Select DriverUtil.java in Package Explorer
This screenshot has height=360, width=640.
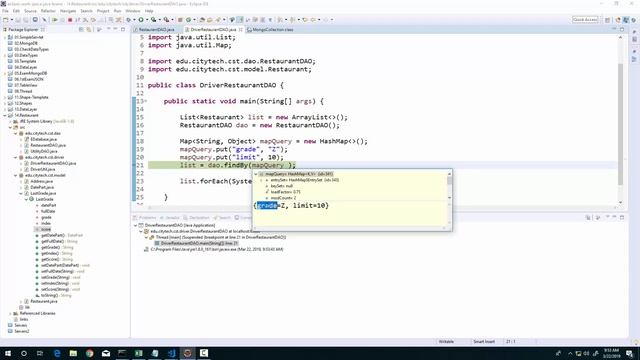[x=42, y=169]
